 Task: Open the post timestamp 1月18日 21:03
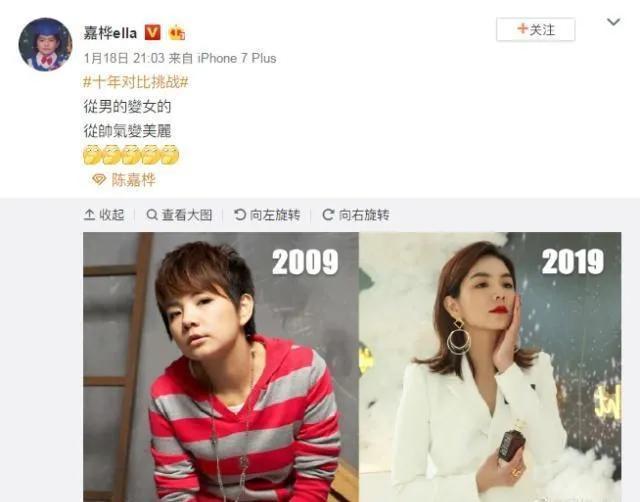click(124, 58)
